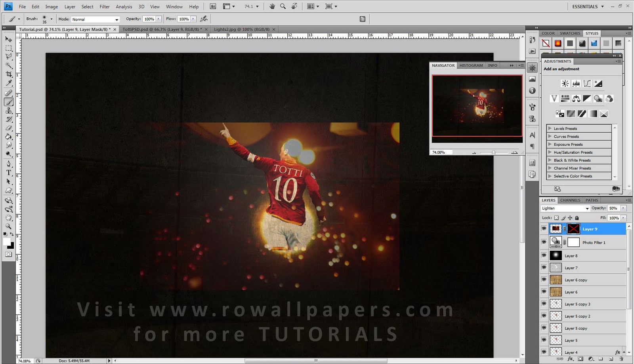Select the Eyedropper tool

pos(8,83)
